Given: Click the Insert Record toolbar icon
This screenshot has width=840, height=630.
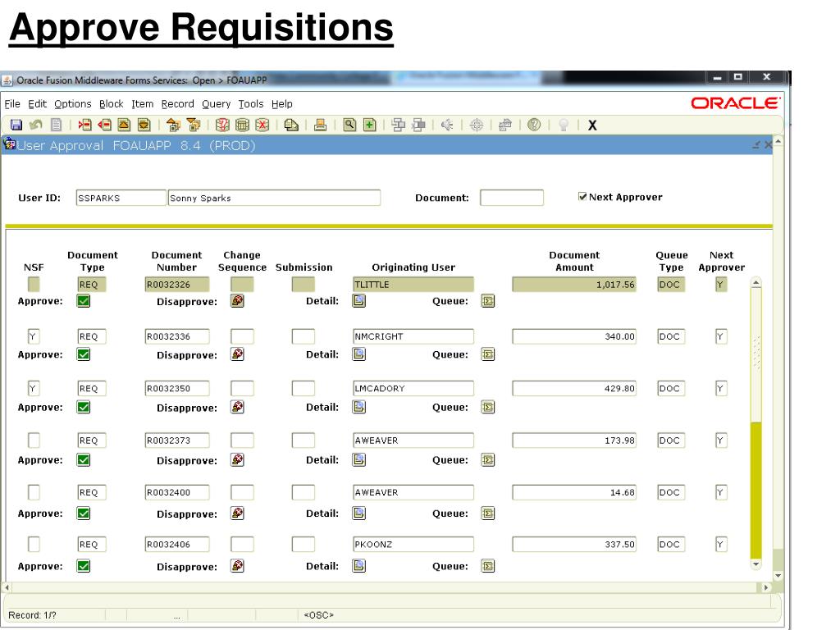Looking at the screenshot, I should 84,126.
